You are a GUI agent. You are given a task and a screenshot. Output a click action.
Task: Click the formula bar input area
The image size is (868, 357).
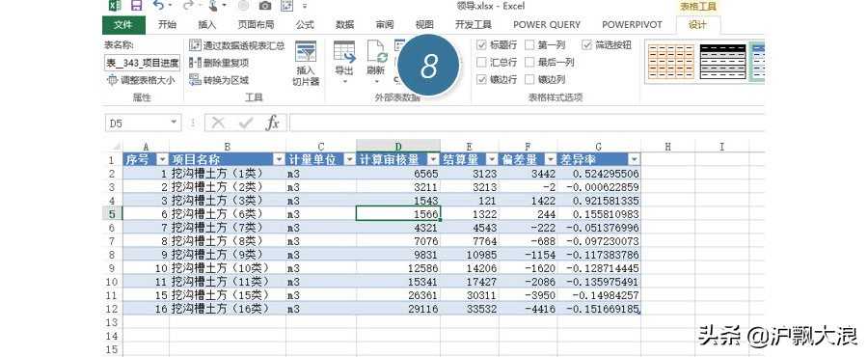click(526, 123)
